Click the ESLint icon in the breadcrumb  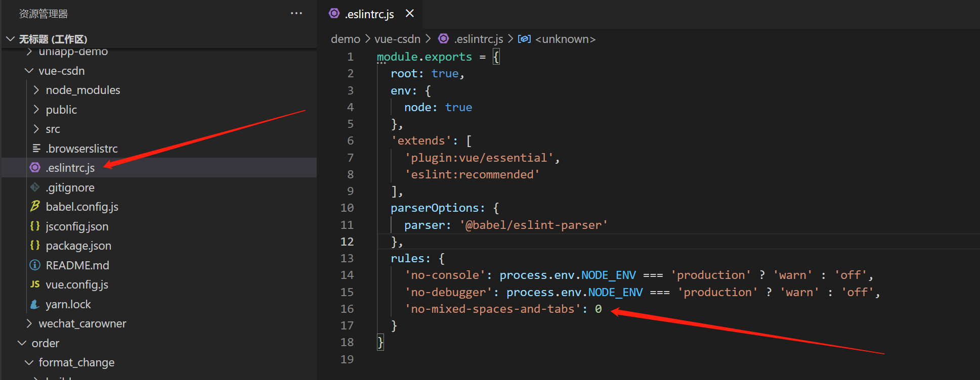(x=444, y=38)
